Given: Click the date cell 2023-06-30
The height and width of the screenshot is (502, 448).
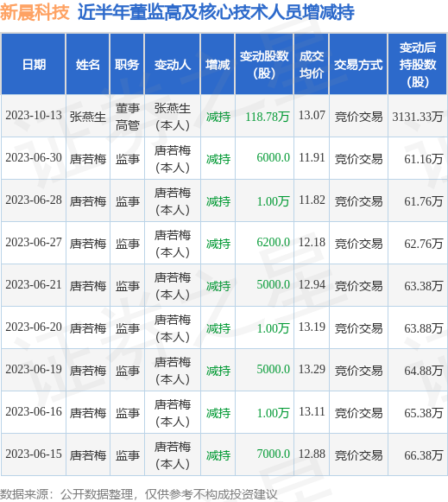Looking at the screenshot, I should coord(34,158).
